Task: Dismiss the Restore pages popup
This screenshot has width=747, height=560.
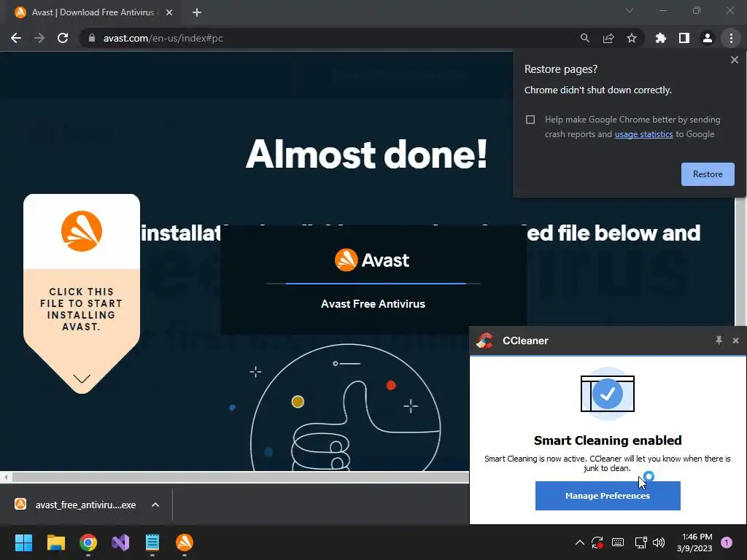Action: click(735, 60)
